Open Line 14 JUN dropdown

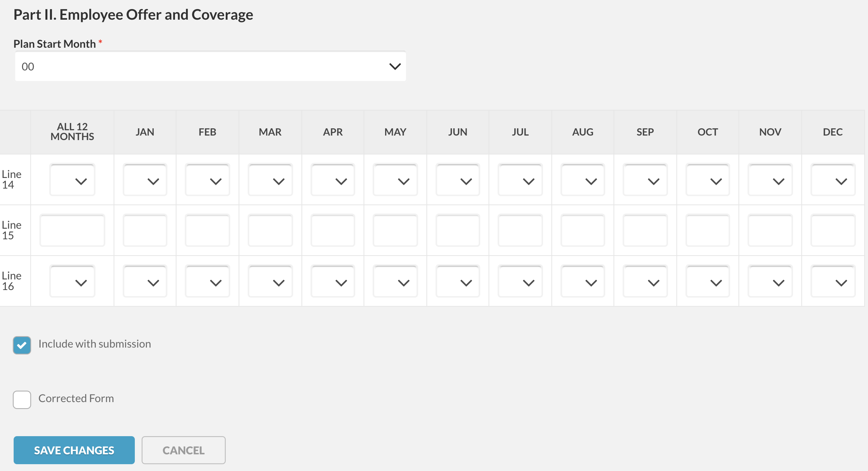(457, 179)
